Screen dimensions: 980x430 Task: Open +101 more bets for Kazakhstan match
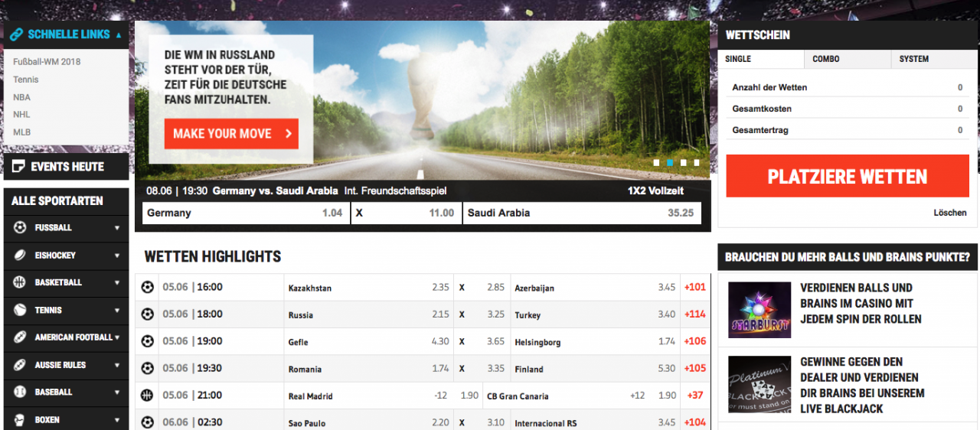695,288
